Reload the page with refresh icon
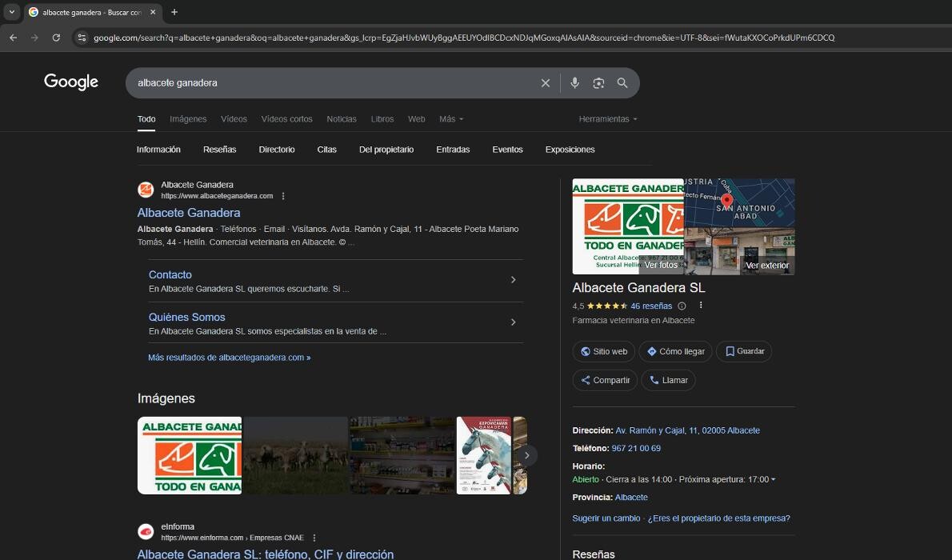The image size is (952, 560). tap(56, 38)
